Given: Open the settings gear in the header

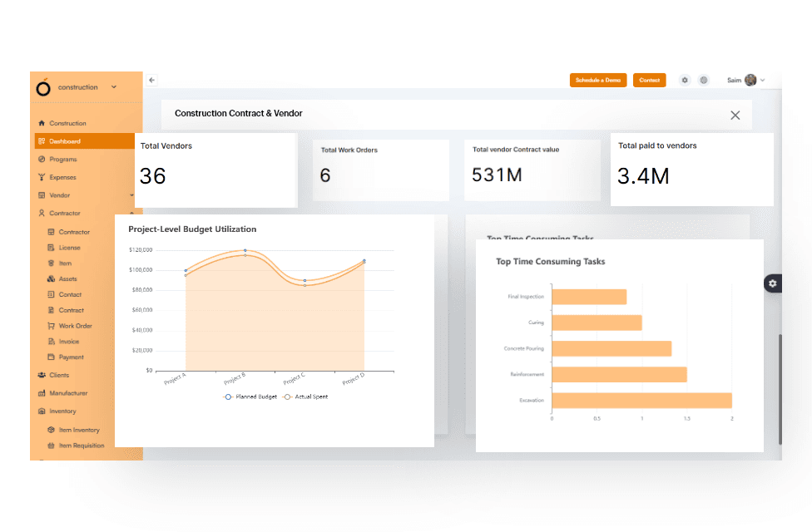Looking at the screenshot, I should pos(684,80).
